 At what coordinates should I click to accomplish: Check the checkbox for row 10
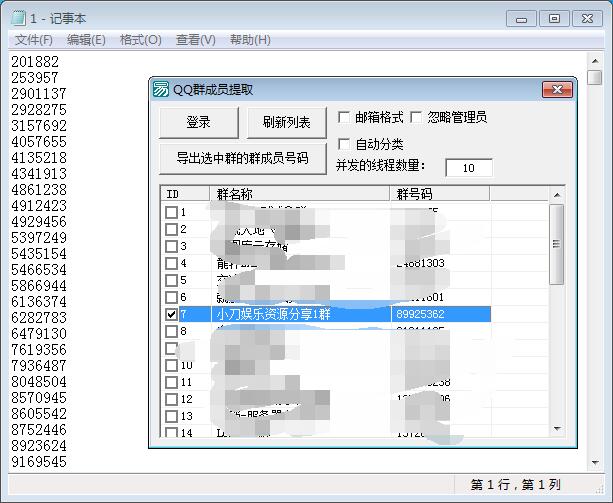(171, 365)
